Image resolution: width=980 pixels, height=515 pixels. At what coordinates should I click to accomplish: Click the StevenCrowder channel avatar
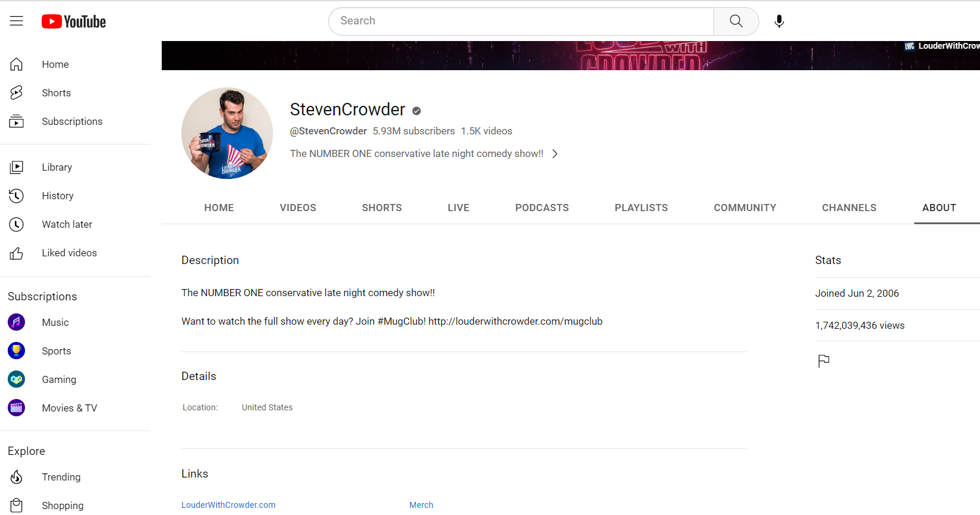[x=227, y=133]
